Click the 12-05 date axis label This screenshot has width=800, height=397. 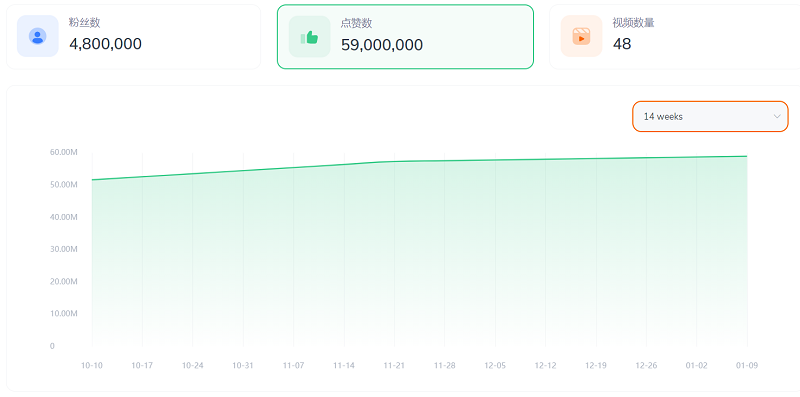(495, 365)
